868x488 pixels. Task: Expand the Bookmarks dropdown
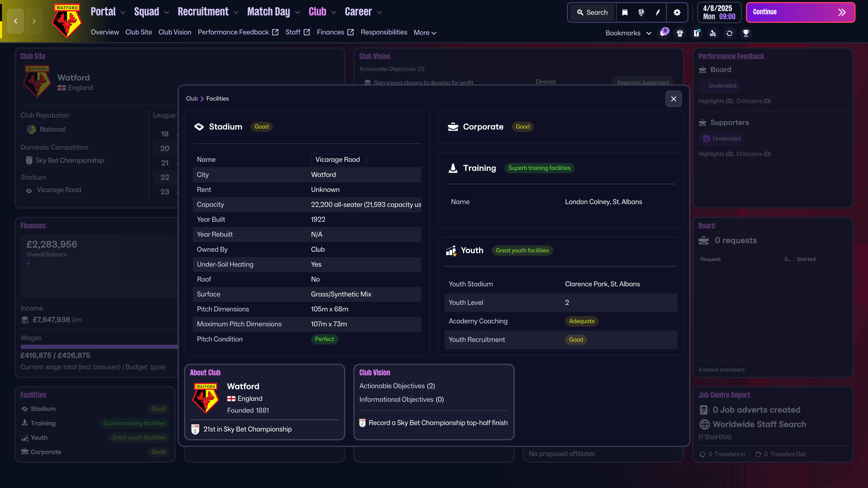628,33
